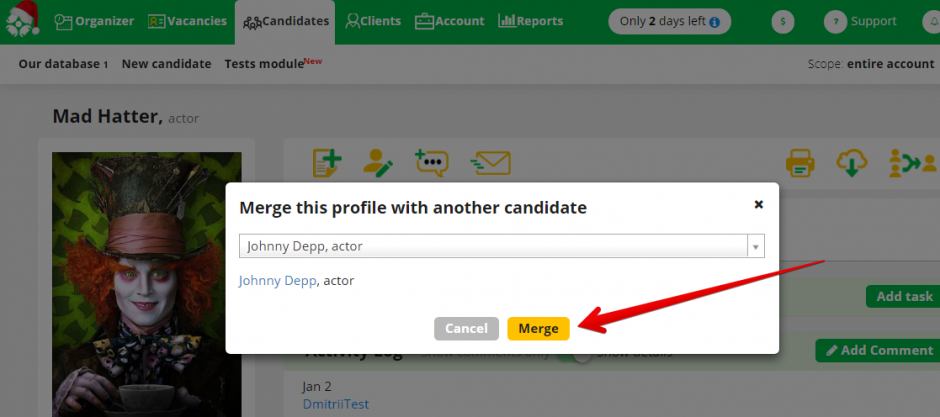Expand the candidate selection dropdown arrow
The image size is (940, 417).
[x=755, y=246]
